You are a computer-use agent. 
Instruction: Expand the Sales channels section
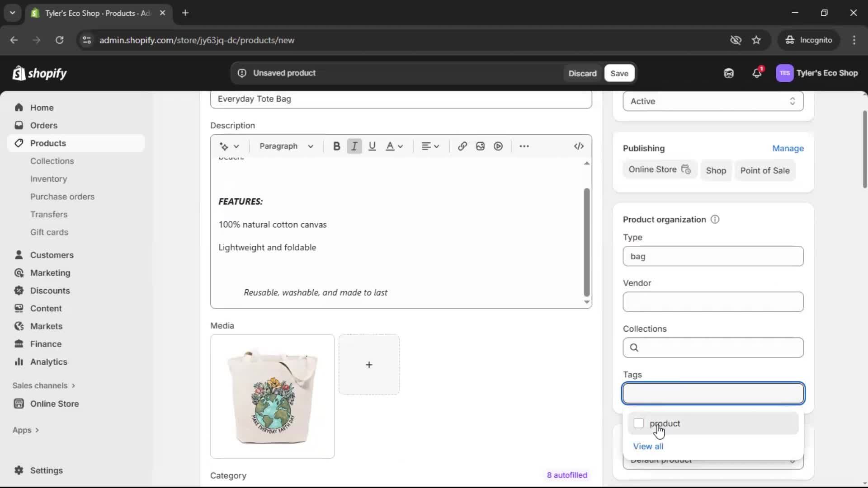(x=43, y=385)
